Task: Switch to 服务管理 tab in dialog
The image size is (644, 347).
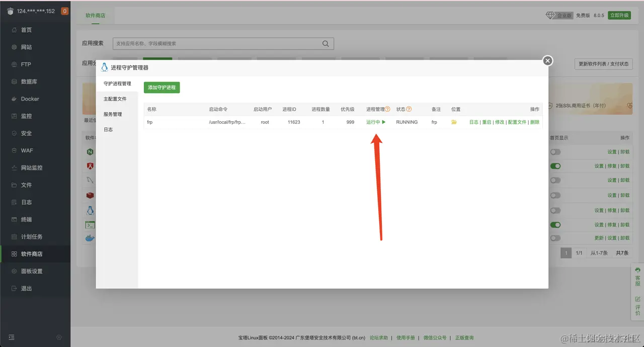Action: point(117,114)
